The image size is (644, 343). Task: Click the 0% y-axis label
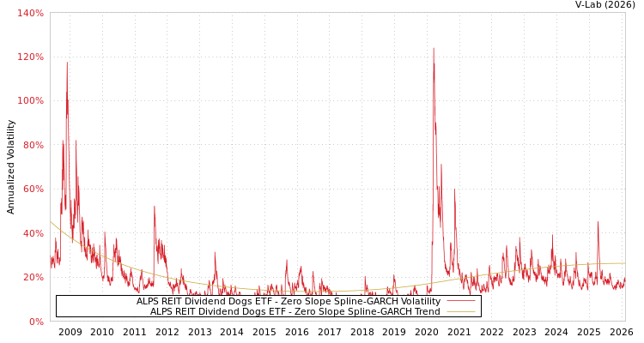coord(36,322)
